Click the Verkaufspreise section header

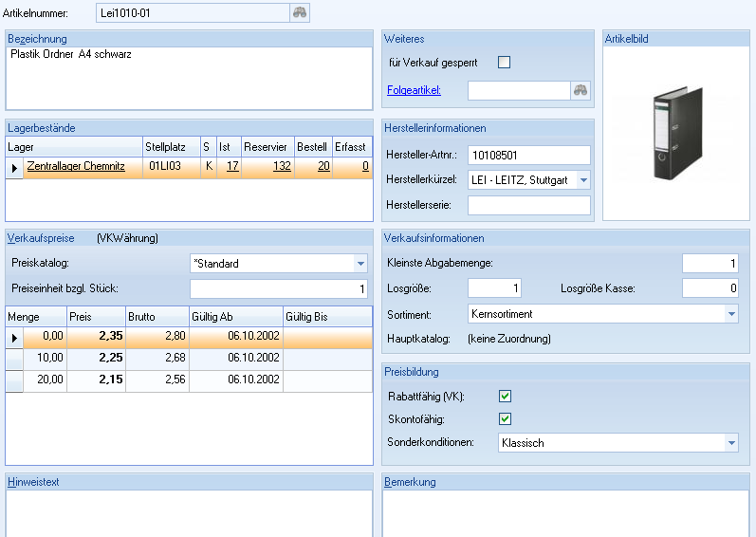41,238
